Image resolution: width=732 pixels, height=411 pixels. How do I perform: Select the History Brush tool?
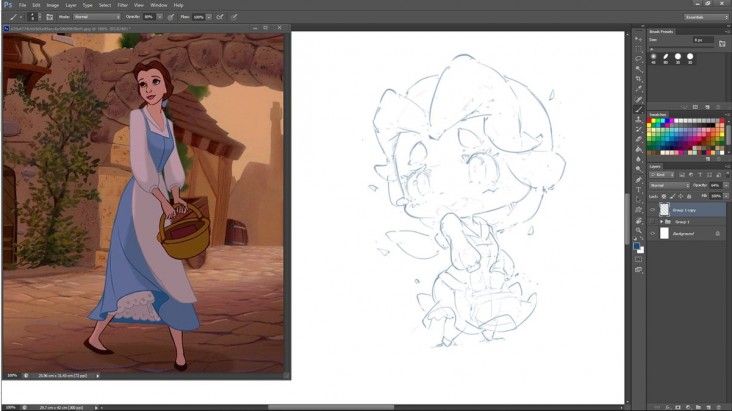tap(638, 129)
